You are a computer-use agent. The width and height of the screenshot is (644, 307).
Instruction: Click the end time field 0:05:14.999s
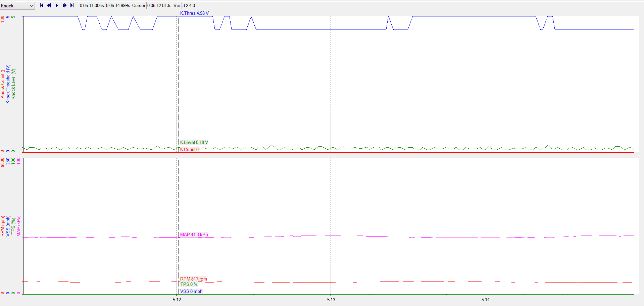tap(118, 5)
